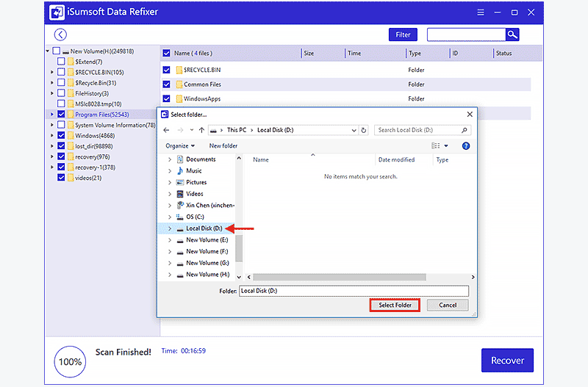Click dialog forward navigation arrow
Viewport: 588px width, 387px height.
180,130
